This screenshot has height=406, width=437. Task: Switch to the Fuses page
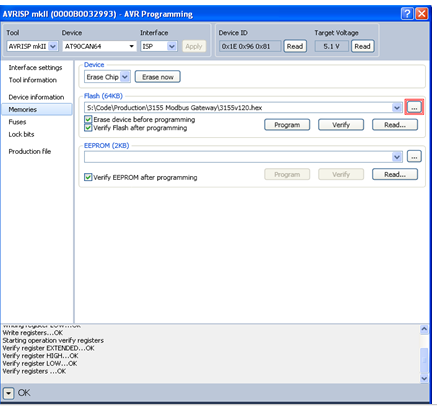click(x=17, y=122)
